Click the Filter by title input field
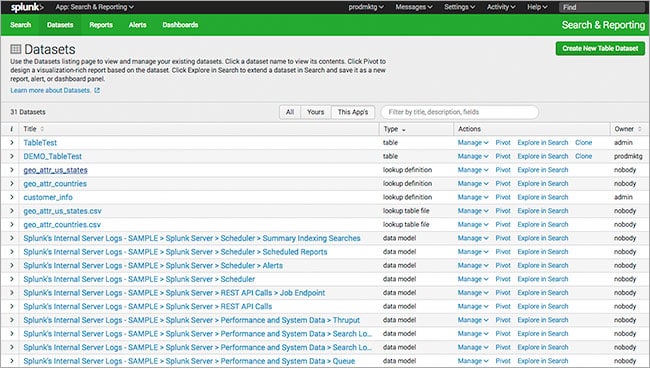The width and height of the screenshot is (650, 368). pos(460,112)
